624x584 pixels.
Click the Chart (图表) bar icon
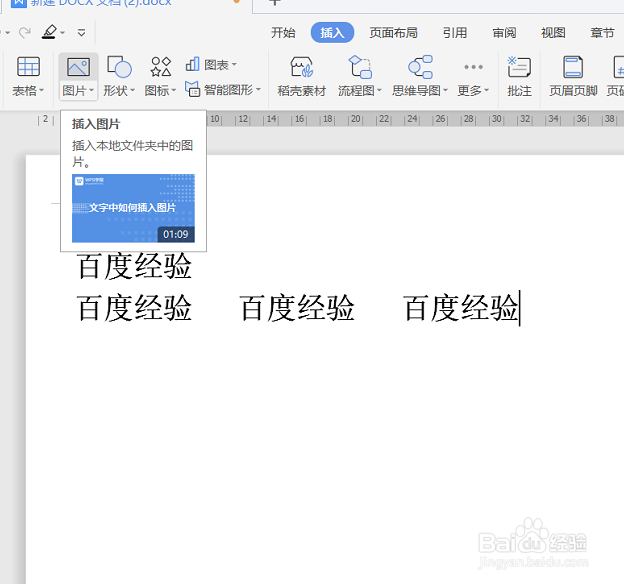pyautogui.click(x=193, y=64)
